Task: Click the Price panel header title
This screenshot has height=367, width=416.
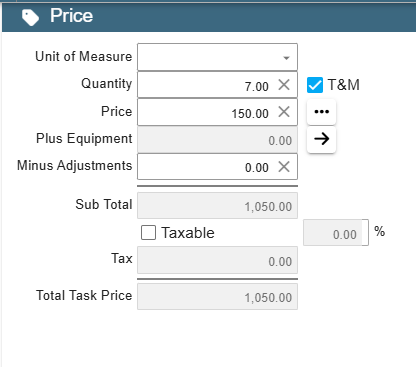Action: pos(71,16)
